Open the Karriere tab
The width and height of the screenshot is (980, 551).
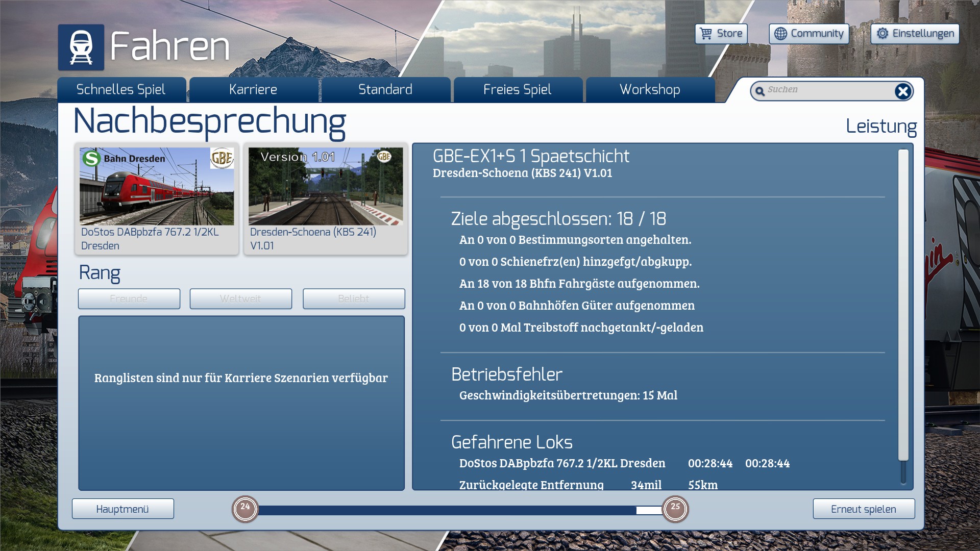(253, 90)
